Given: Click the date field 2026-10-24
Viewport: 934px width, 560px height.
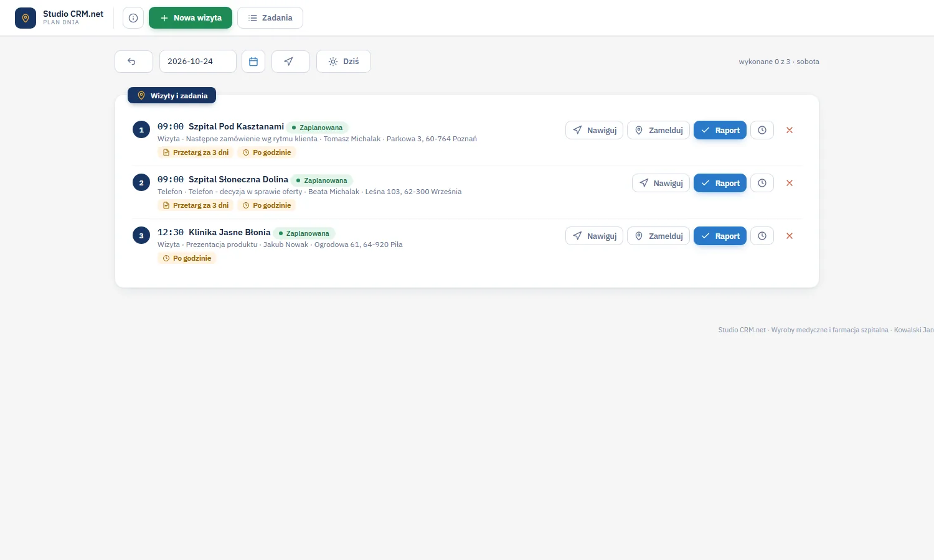Looking at the screenshot, I should 198,62.
